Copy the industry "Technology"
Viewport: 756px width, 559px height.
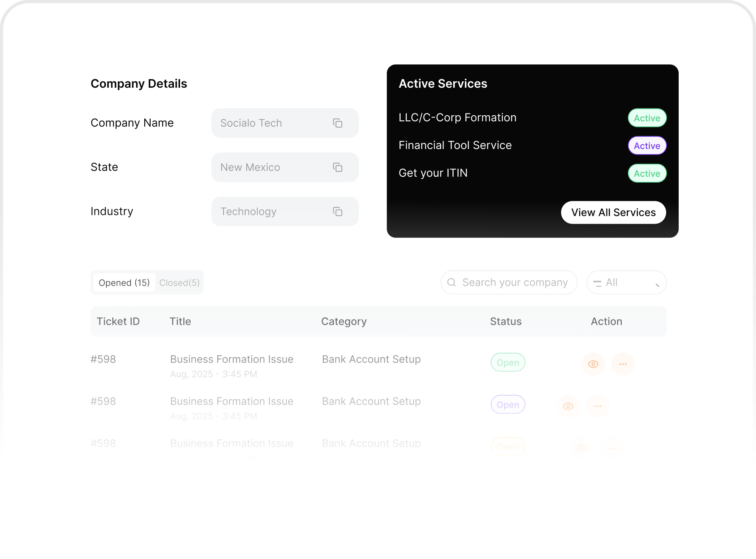pyautogui.click(x=338, y=212)
